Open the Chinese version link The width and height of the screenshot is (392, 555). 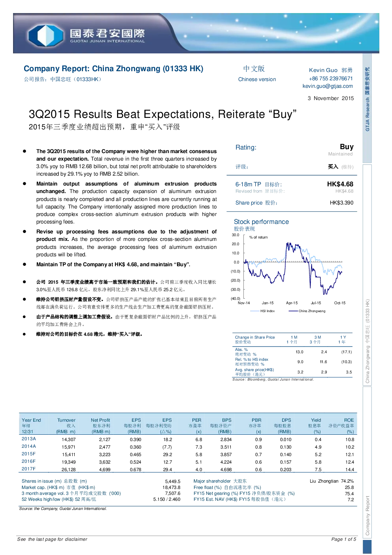pyautogui.click(x=257, y=79)
